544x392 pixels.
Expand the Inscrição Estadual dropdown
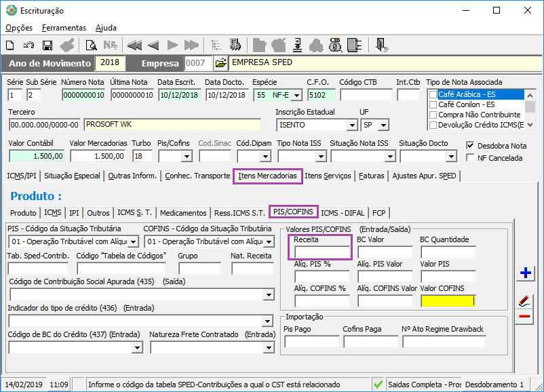pos(351,125)
